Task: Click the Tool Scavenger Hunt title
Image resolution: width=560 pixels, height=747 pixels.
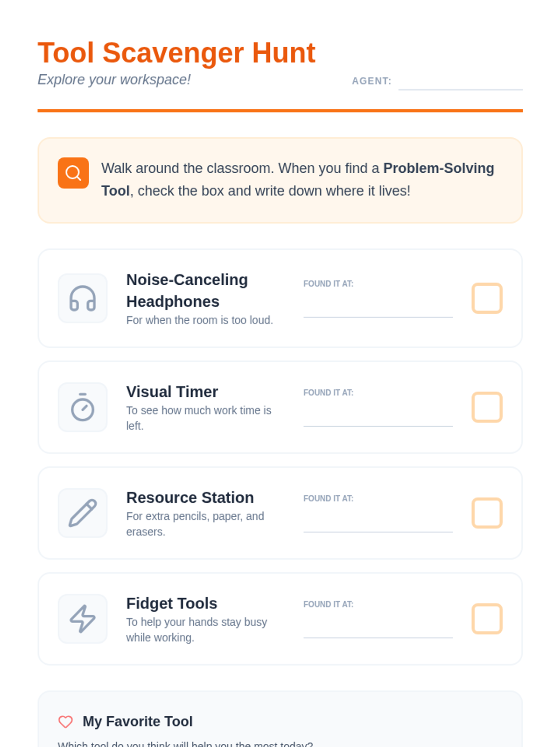Action: point(176,52)
